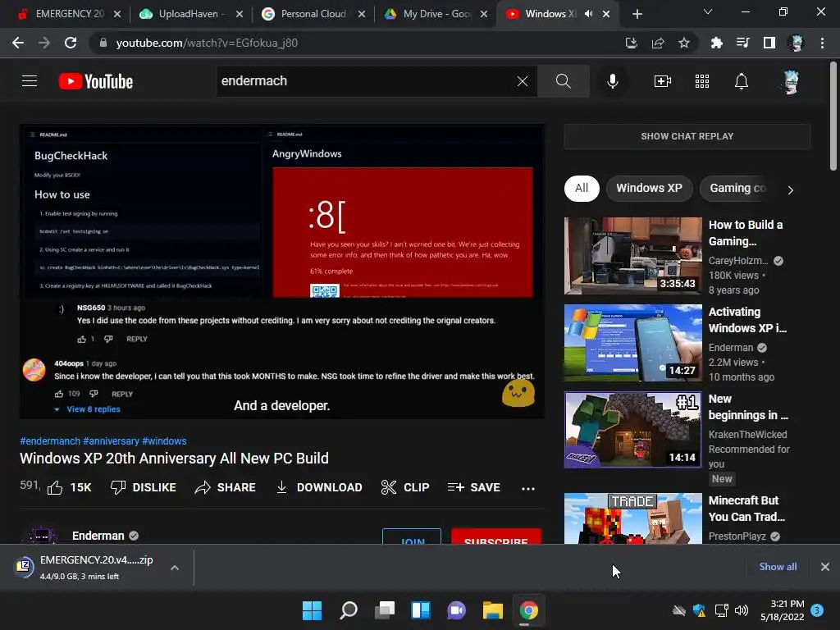Click the address bar URL
This screenshot has height=630, width=840.
[x=207, y=43]
